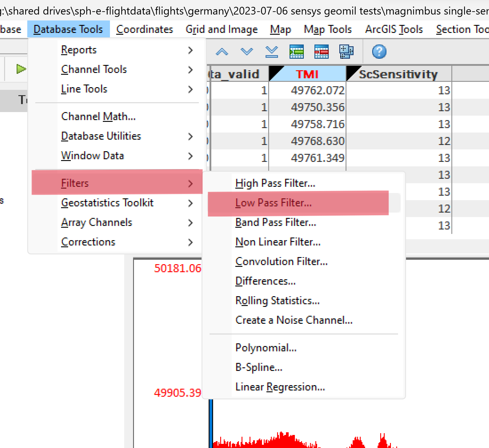Jump to last line using the chevron-over-line icon
The width and height of the screenshot is (489, 448).
pyautogui.click(x=271, y=51)
